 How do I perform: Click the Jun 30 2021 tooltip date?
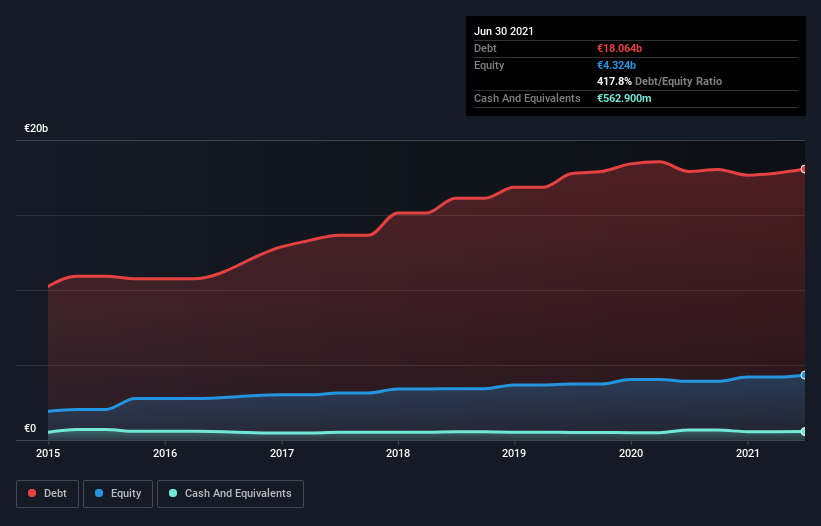[x=504, y=31]
